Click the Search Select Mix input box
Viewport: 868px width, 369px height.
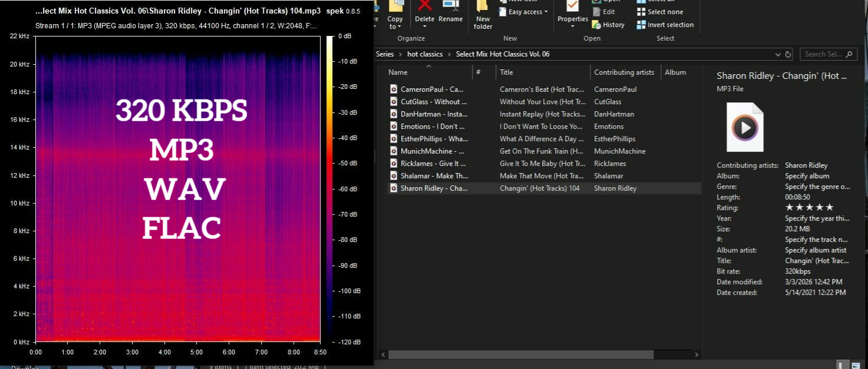pos(823,54)
